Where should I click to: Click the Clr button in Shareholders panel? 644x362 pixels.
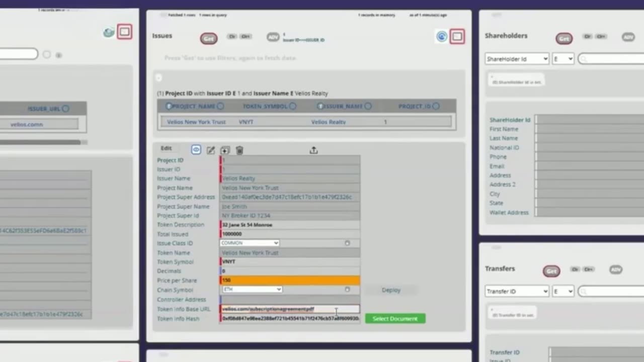click(x=587, y=37)
